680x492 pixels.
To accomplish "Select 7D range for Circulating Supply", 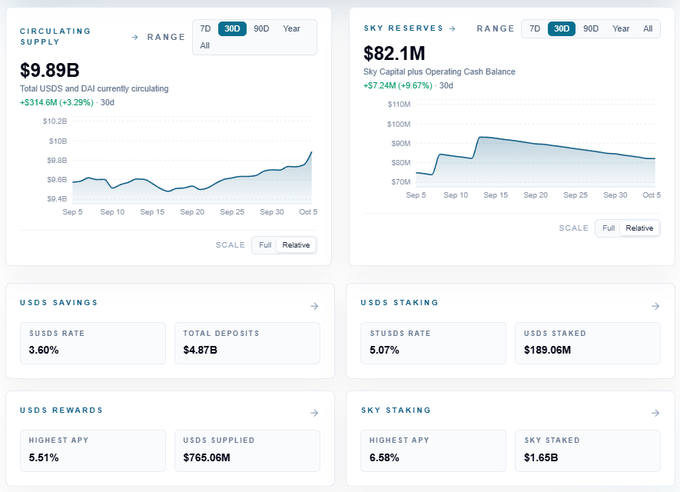I will (206, 29).
